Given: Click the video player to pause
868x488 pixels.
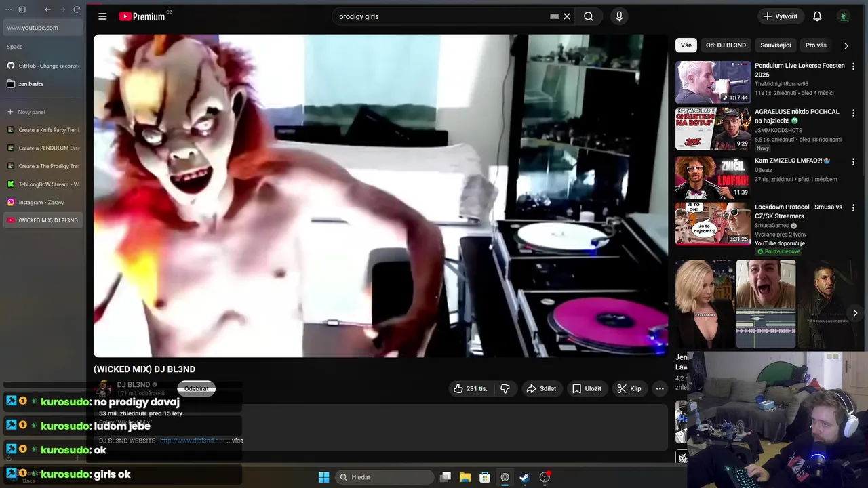Looking at the screenshot, I should click(380, 196).
